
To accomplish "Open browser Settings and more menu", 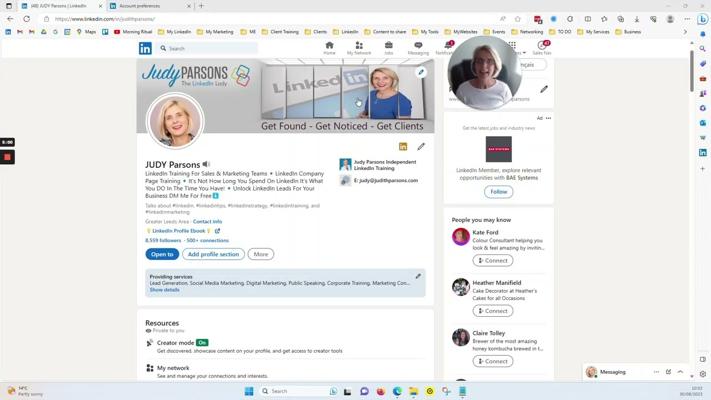I will coord(687,19).
